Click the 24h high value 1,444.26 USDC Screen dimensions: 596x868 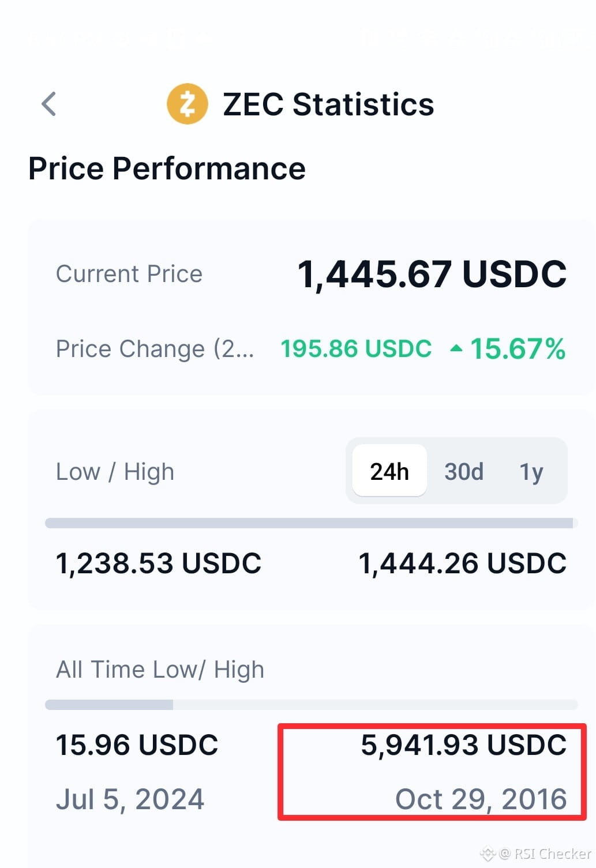point(462,563)
